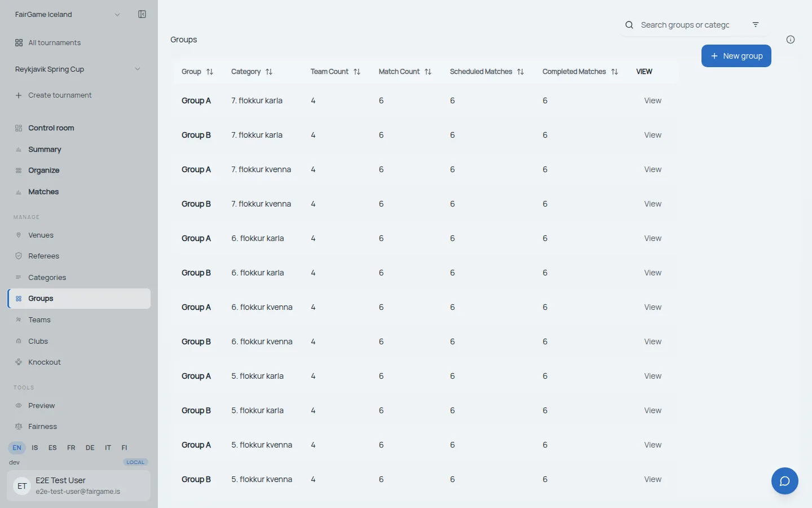Click the Create tournament link
This screenshot has width=812, height=508.
point(60,95)
